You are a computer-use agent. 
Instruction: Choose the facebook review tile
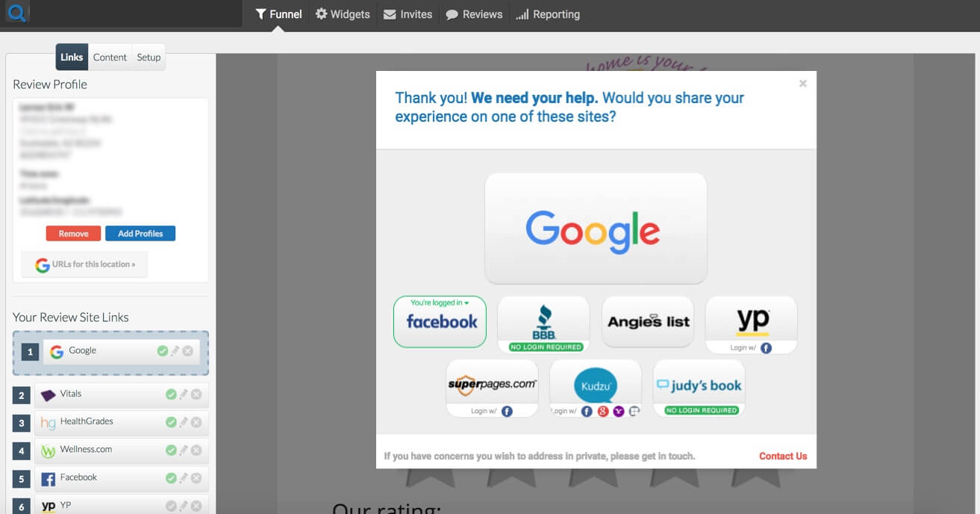tap(440, 322)
